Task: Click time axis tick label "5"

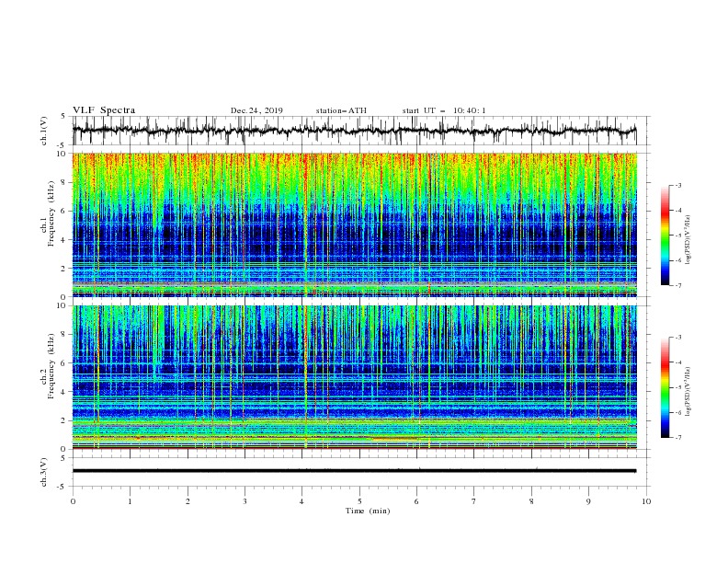Action: (x=359, y=501)
